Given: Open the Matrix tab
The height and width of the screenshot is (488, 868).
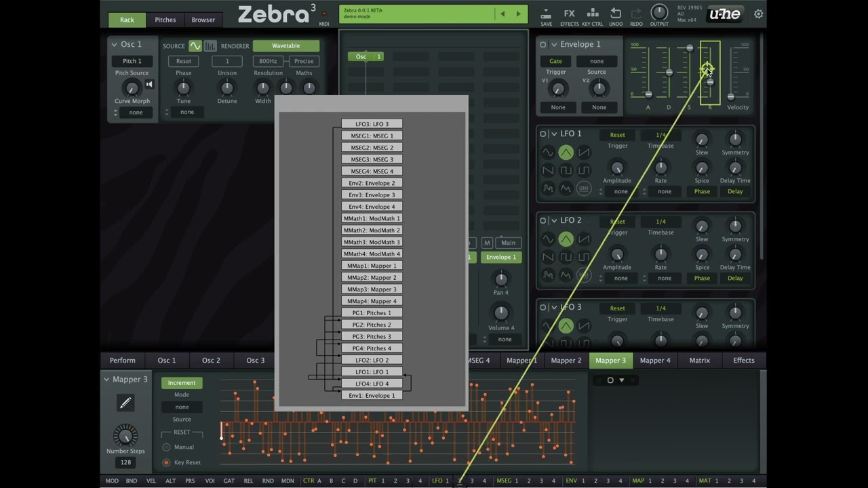Looking at the screenshot, I should [699, 361].
